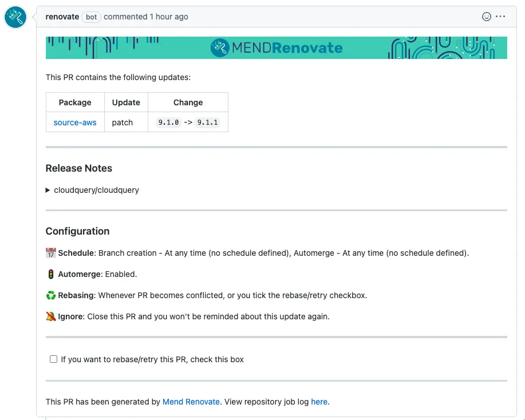Viewport: 525px width, 420px height.
Task: Click the 'Release Notes' heading
Action: [78, 168]
